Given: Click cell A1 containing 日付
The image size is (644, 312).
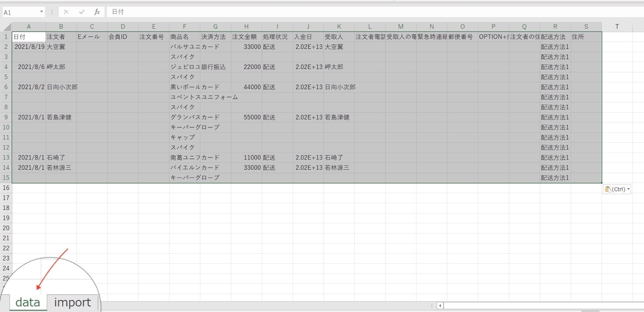Looking at the screenshot, I should (29, 37).
